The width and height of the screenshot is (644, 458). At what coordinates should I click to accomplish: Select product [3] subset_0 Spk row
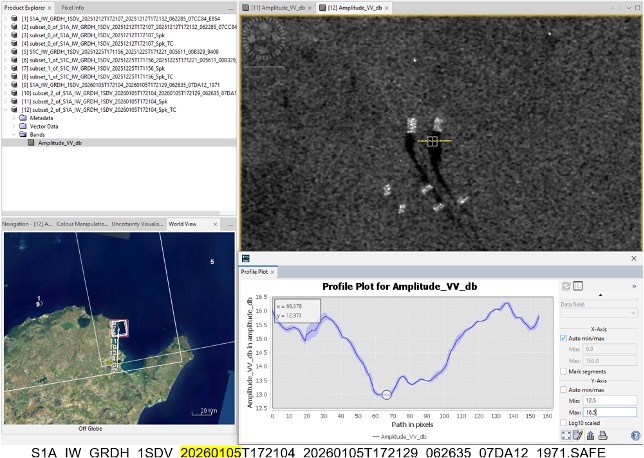[93, 35]
